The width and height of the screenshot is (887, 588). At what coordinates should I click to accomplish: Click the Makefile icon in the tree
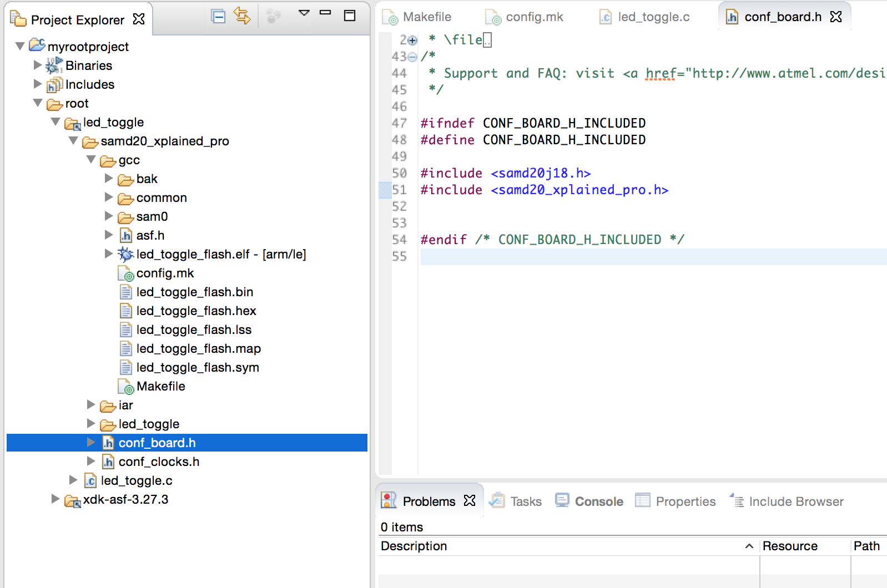pyautogui.click(x=126, y=387)
